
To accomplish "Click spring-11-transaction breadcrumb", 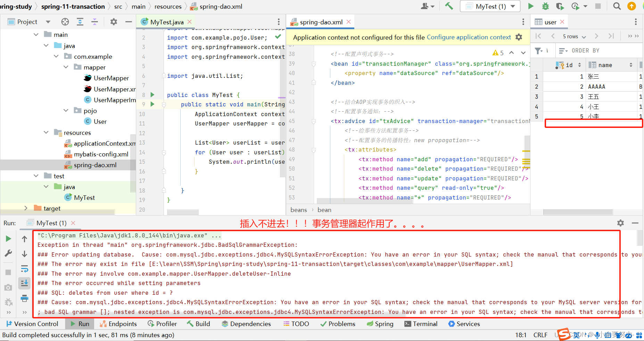I will coord(73,6).
